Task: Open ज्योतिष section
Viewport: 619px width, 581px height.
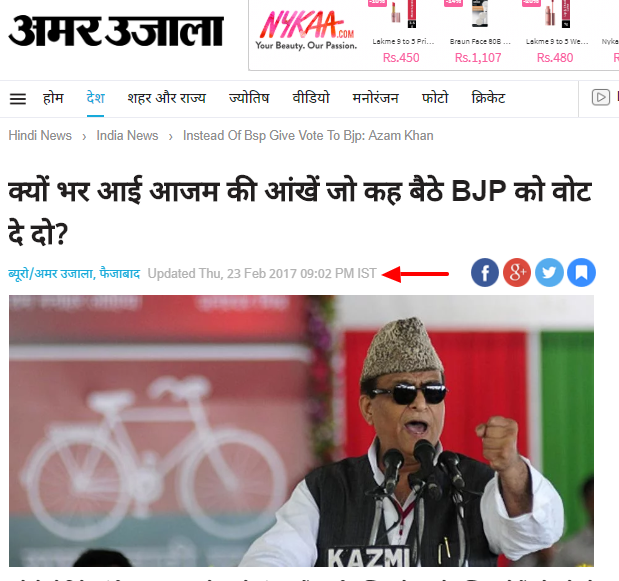Action: tap(249, 98)
